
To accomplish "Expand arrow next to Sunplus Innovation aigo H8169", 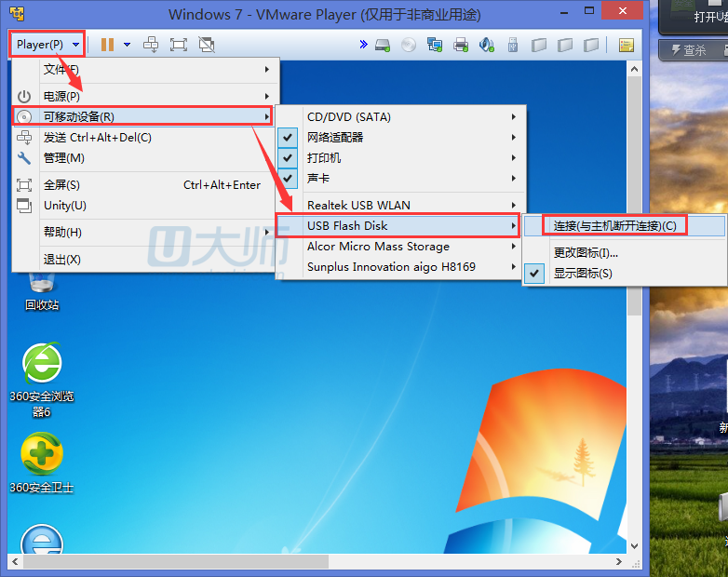I will [x=514, y=267].
